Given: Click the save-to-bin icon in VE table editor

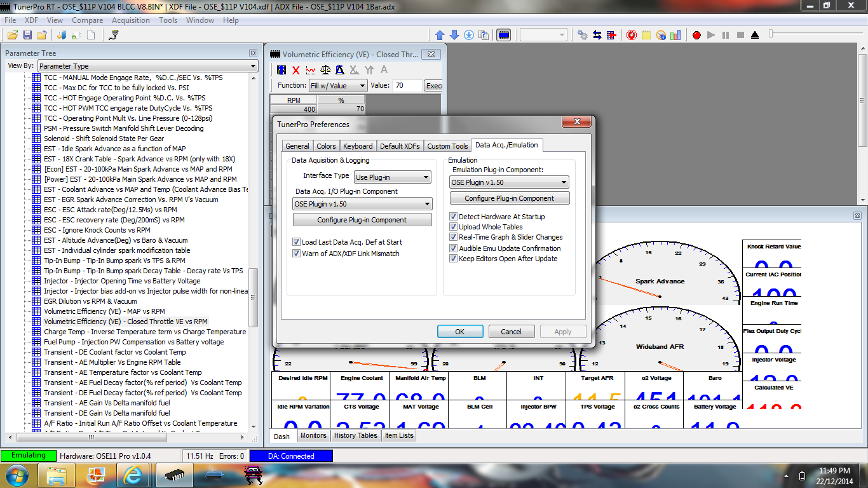Looking at the screenshot, I should (x=281, y=70).
